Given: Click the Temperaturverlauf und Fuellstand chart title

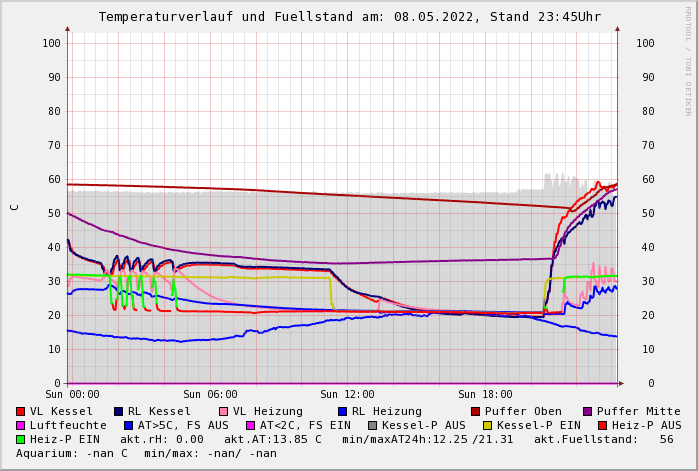Looking at the screenshot, I should [x=349, y=17].
